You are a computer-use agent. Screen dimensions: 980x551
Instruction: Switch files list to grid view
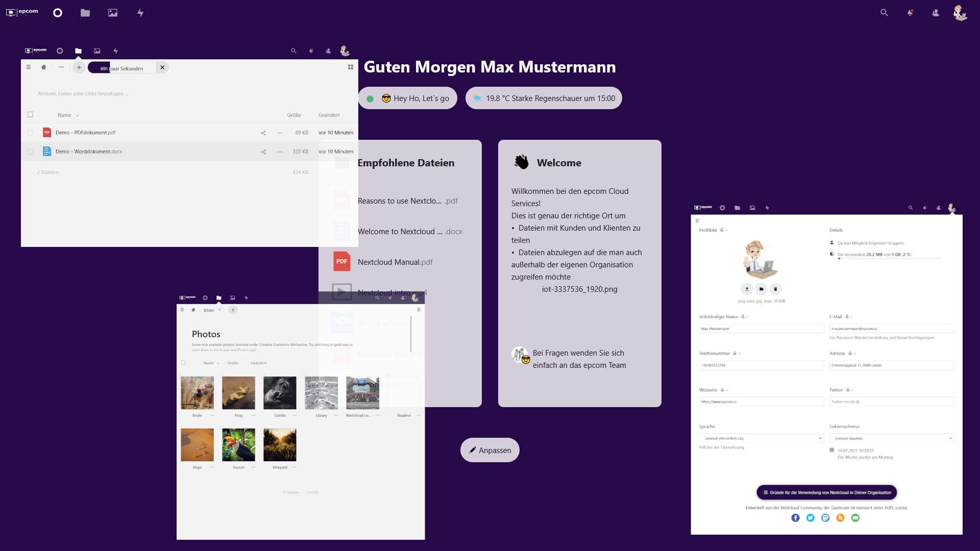click(351, 67)
